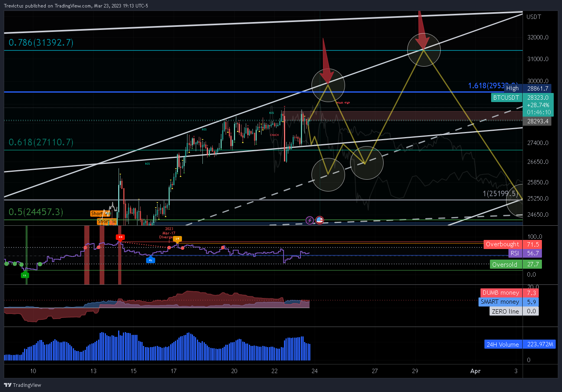Click date 20 on the time axis
This screenshot has width=562, height=392.
(234, 371)
